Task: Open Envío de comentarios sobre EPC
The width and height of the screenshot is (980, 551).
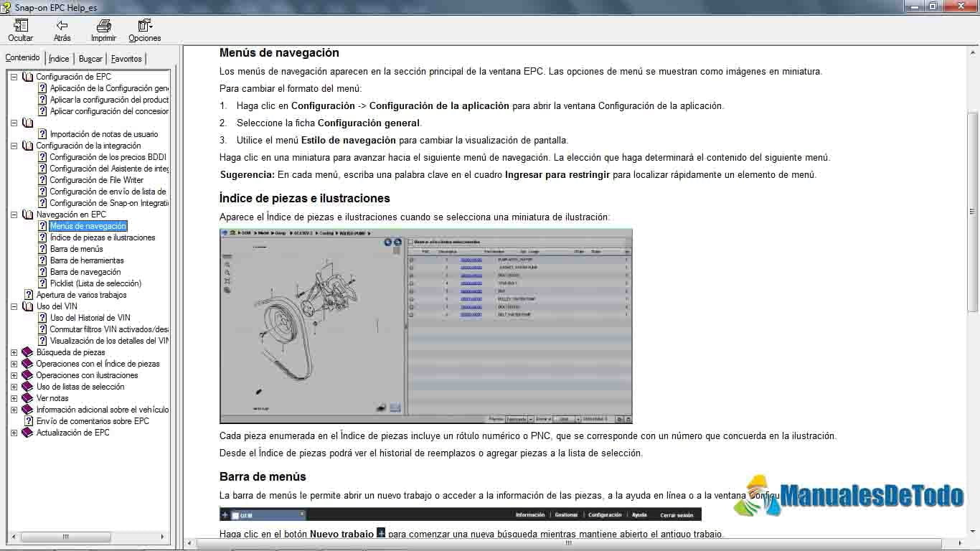Action: click(93, 421)
